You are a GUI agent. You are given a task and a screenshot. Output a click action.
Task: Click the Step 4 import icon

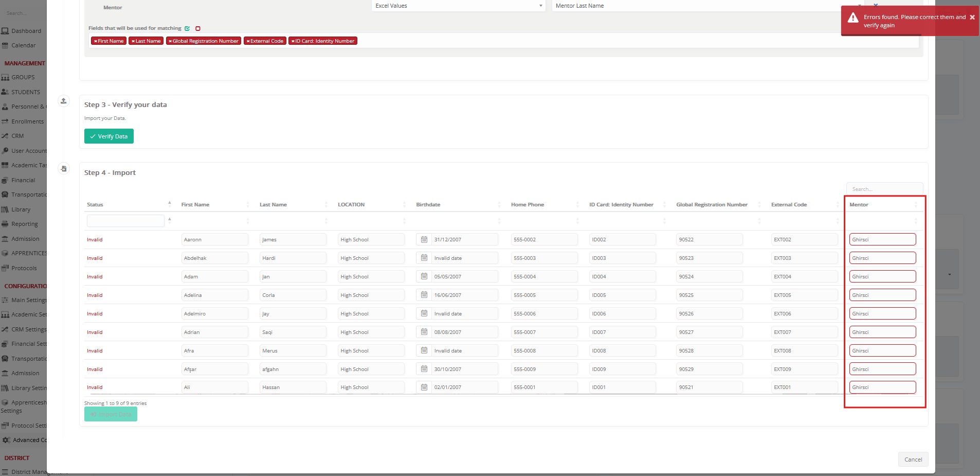tap(64, 169)
